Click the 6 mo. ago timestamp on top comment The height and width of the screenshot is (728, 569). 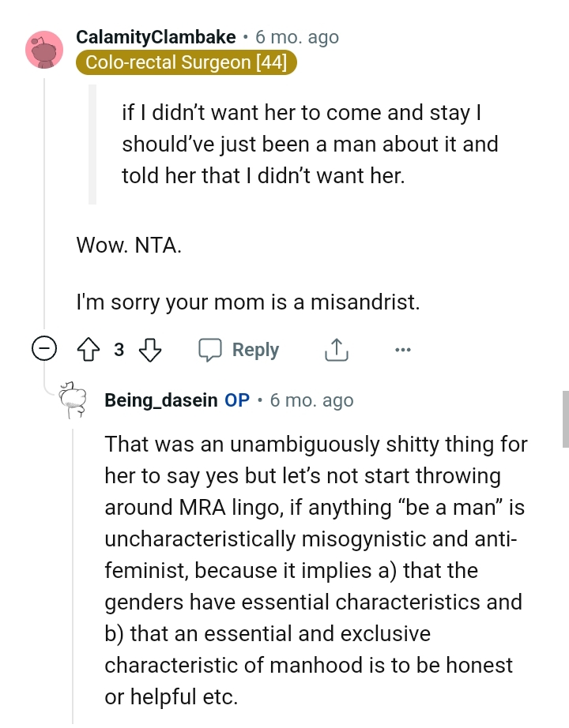tap(296, 36)
